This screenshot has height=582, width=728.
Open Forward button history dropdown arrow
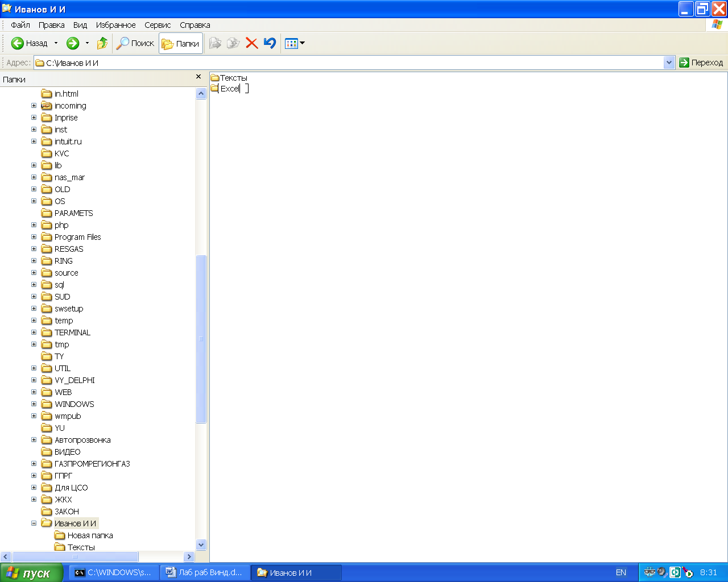[87, 43]
